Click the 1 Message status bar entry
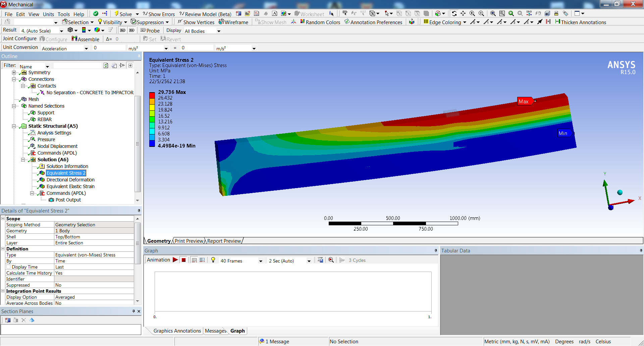Image resolution: width=644 pixels, height=346 pixels. point(274,341)
